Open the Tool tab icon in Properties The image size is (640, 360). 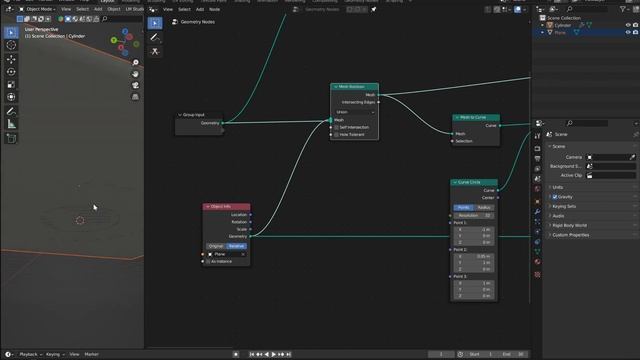(538, 136)
